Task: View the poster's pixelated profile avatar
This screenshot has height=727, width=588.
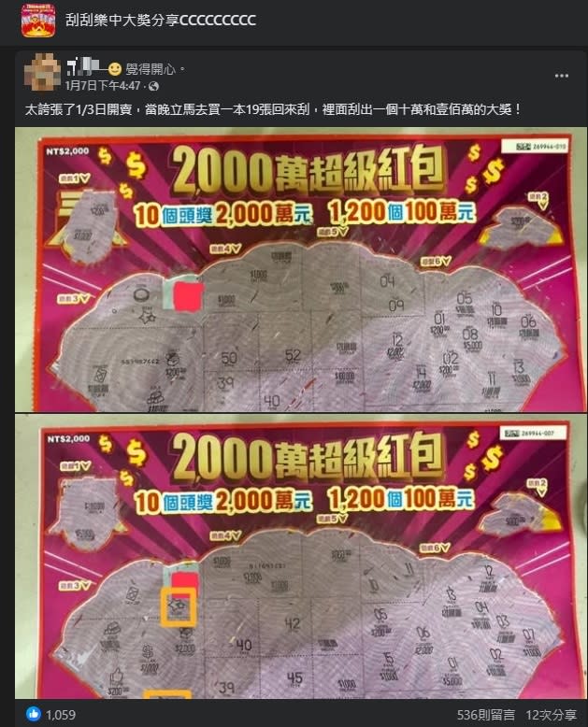Action: (42, 72)
